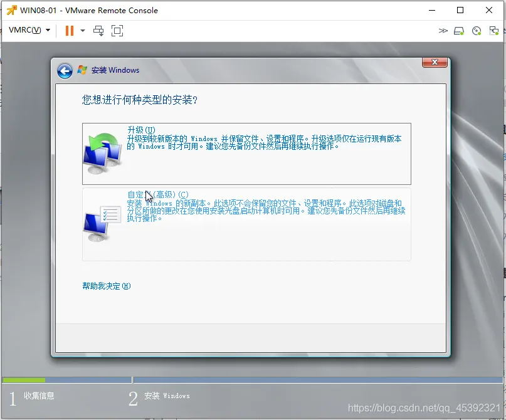Screen dimensions: 506x420
Task: Send Ctrl+Alt+Del to the VM
Action: 98,31
